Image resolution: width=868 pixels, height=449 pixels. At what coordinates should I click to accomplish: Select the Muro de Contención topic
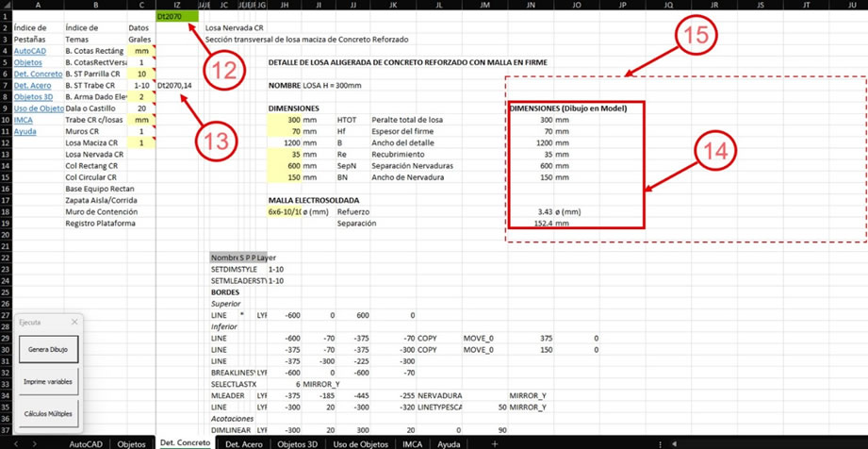coord(101,212)
